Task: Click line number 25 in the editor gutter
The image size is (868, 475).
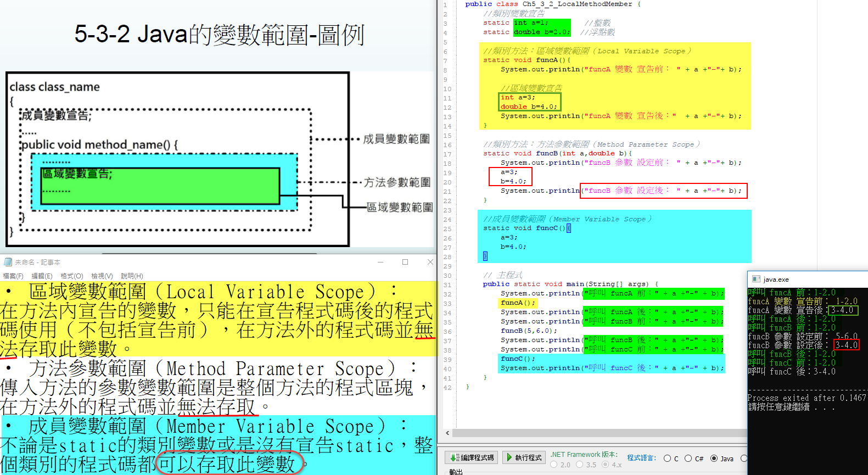Action: click(x=447, y=229)
